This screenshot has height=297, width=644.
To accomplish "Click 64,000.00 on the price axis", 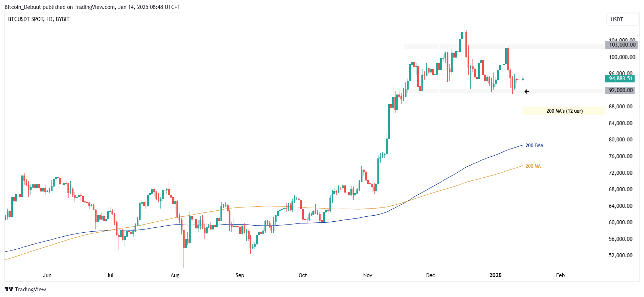I will point(621,206).
